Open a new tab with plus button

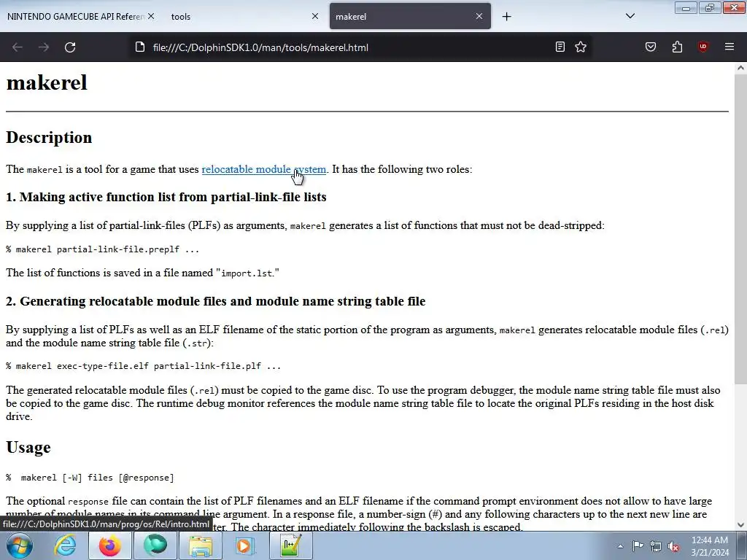[x=506, y=17]
